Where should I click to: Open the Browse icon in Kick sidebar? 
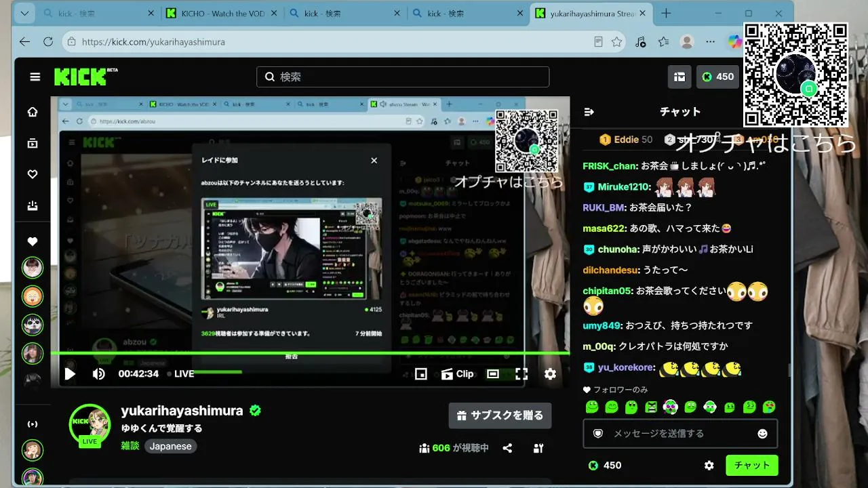click(x=32, y=143)
